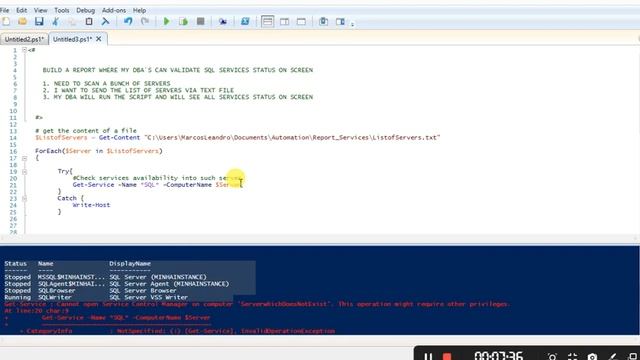Collapse the Catch block at line 23

coord(24,198)
